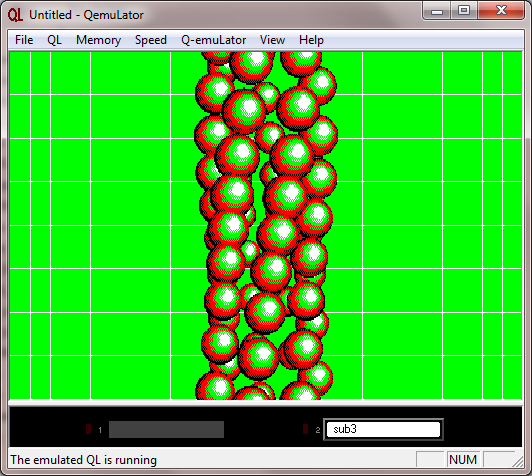Click the empty gray microdrive slot 1
Screen dimensions: 532x476
pyautogui.click(x=166, y=430)
